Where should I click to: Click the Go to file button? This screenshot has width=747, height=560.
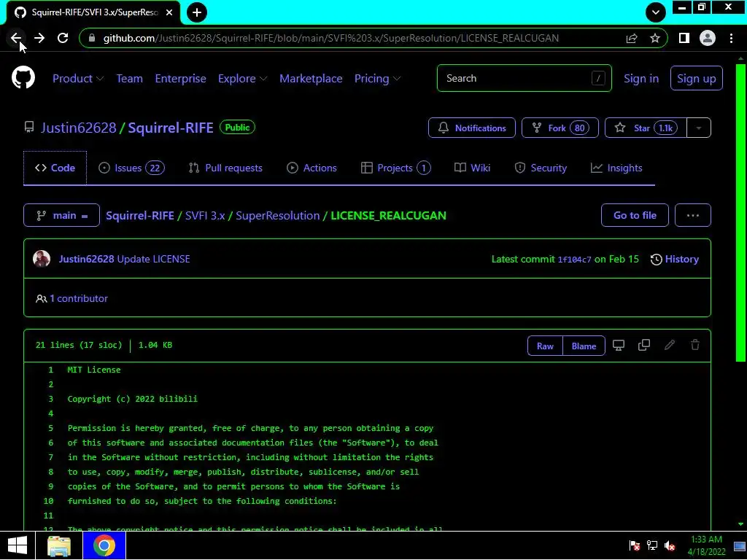pos(635,215)
